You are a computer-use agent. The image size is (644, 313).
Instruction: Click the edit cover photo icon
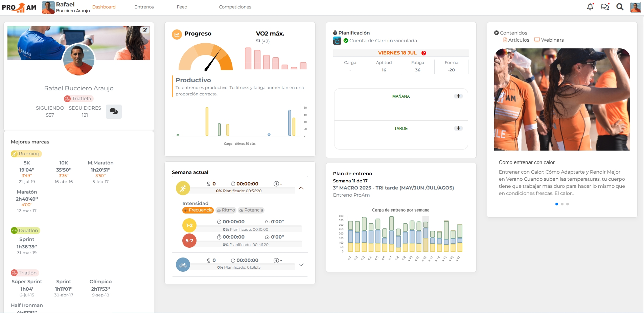145,30
